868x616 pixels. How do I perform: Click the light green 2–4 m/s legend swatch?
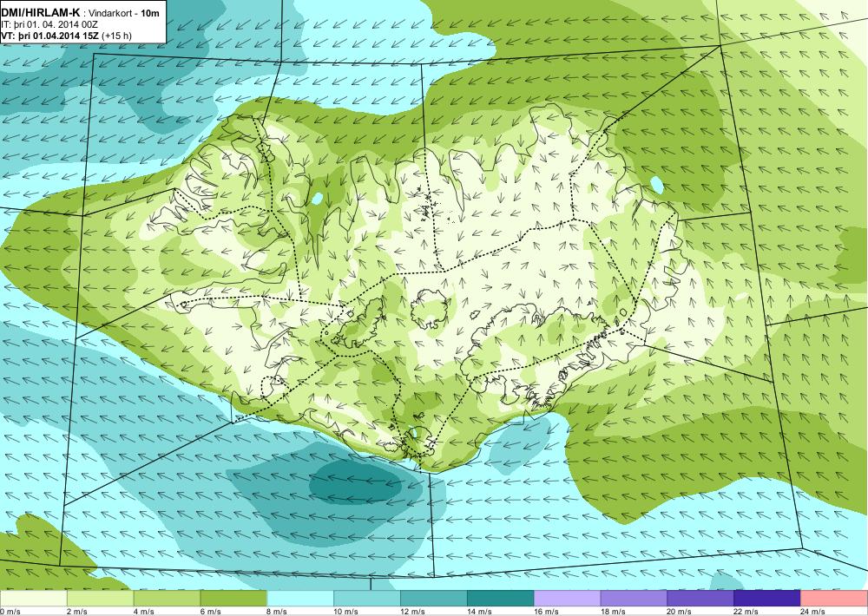pyautogui.click(x=100, y=599)
